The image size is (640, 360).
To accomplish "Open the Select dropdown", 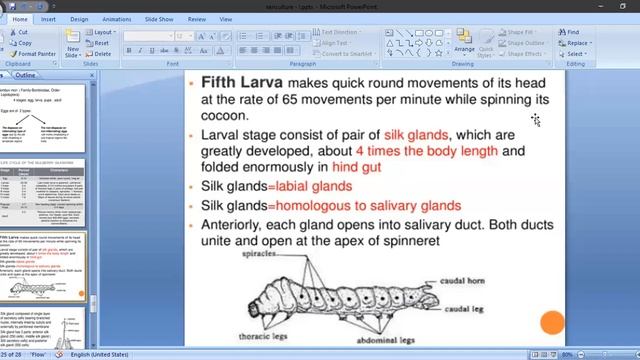I will point(573,54).
